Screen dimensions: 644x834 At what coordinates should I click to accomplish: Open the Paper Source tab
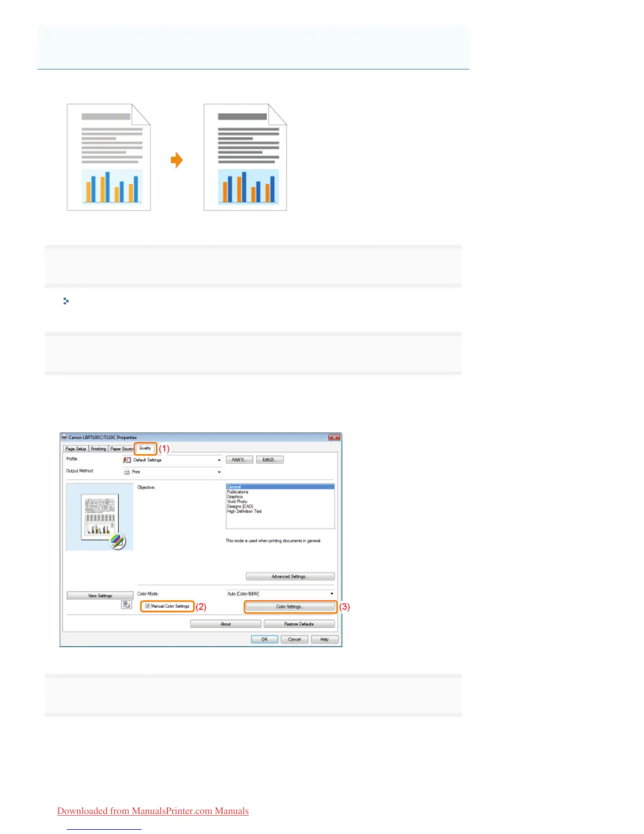click(122, 449)
